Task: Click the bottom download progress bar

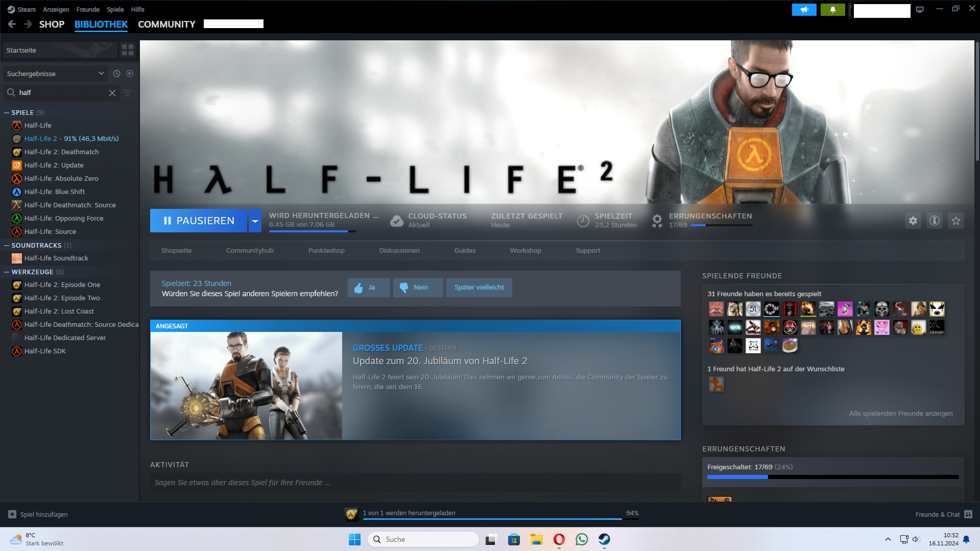Action: point(500,519)
